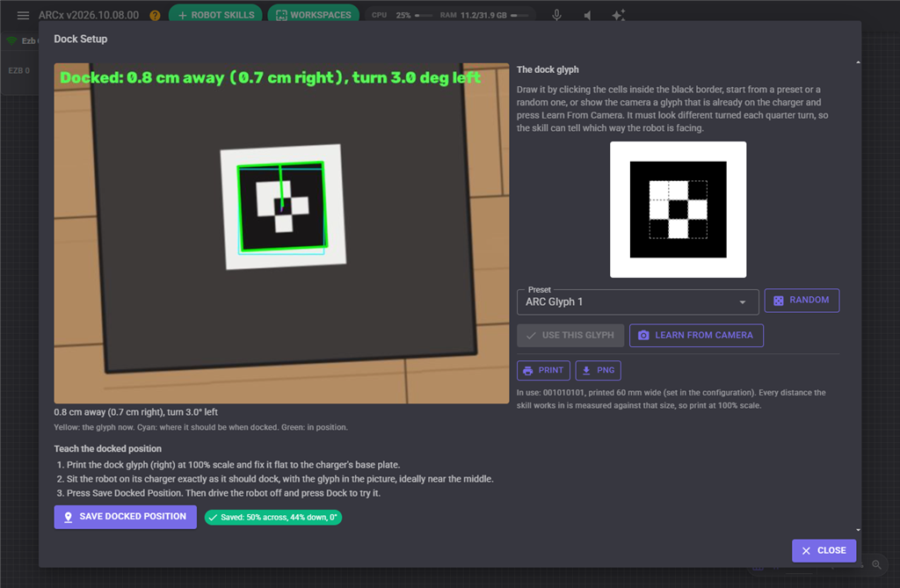Open the Robot Skills menu
This screenshot has height=588, width=900.
point(216,15)
